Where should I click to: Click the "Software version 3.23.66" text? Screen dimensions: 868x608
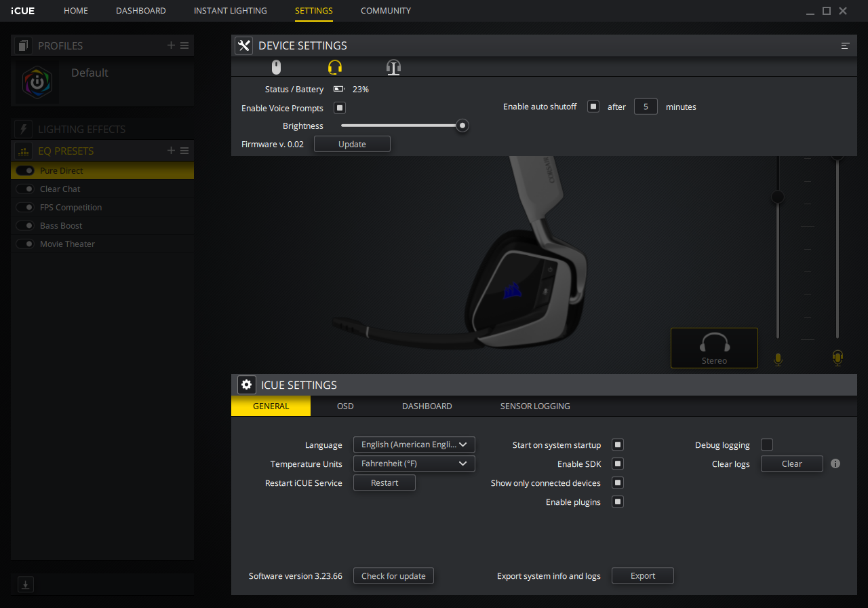[296, 575]
